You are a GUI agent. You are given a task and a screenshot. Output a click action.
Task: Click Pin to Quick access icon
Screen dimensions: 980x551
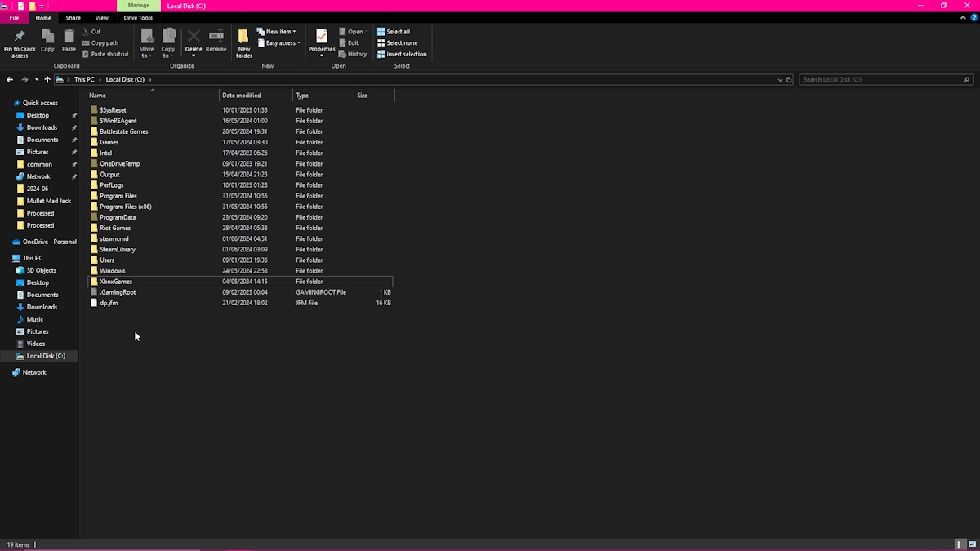pyautogui.click(x=20, y=42)
